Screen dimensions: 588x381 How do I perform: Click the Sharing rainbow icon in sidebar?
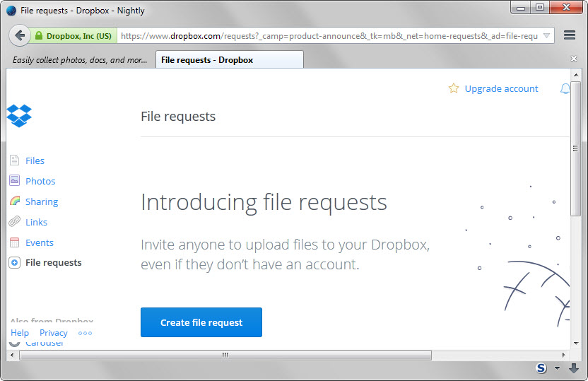point(15,201)
